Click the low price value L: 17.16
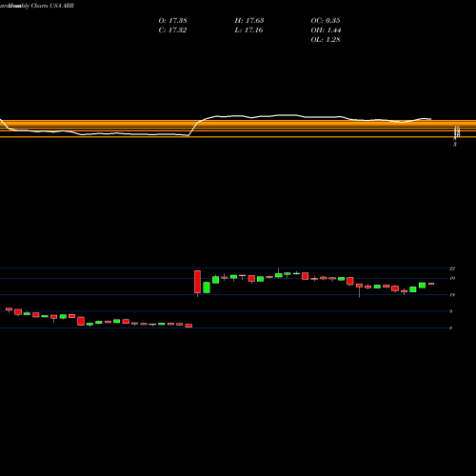Viewport: 476px width, 476px height. click(x=248, y=30)
